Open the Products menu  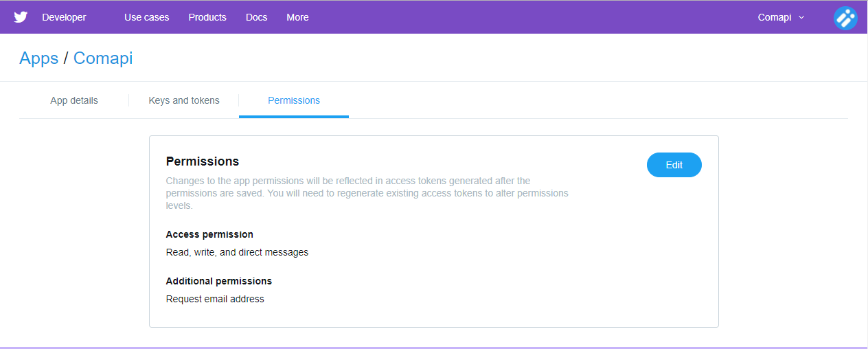tap(207, 17)
